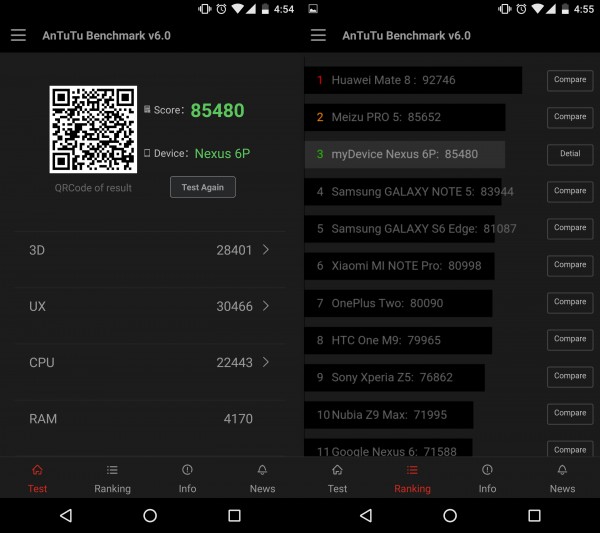
Task: Tap Android back button on right screen
Action: click(x=366, y=515)
